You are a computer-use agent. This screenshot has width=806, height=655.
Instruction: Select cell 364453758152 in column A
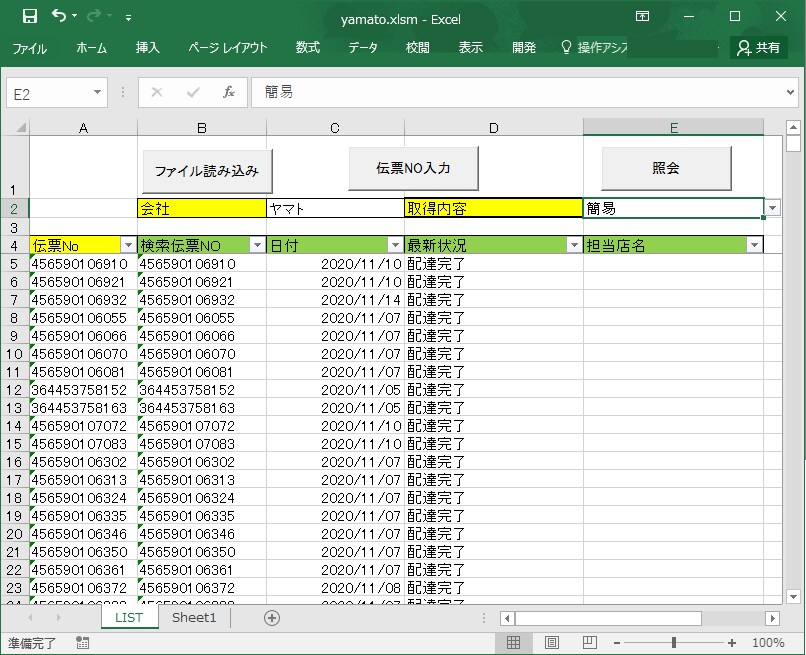(x=83, y=390)
